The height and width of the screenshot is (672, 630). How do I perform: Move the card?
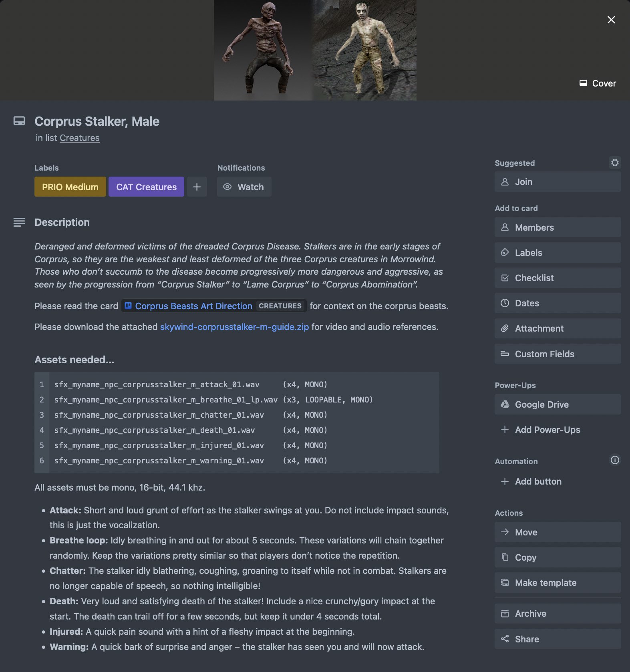pyautogui.click(x=558, y=532)
